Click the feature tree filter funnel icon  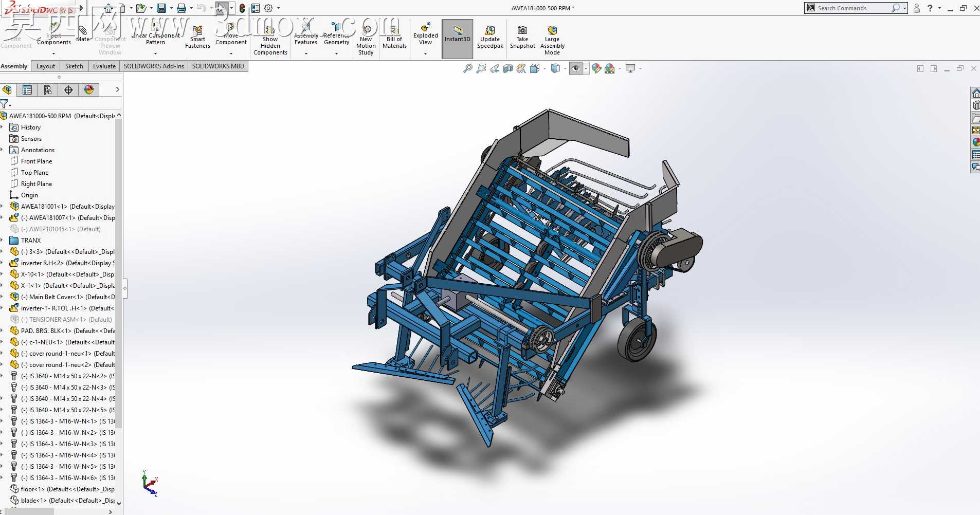point(5,104)
